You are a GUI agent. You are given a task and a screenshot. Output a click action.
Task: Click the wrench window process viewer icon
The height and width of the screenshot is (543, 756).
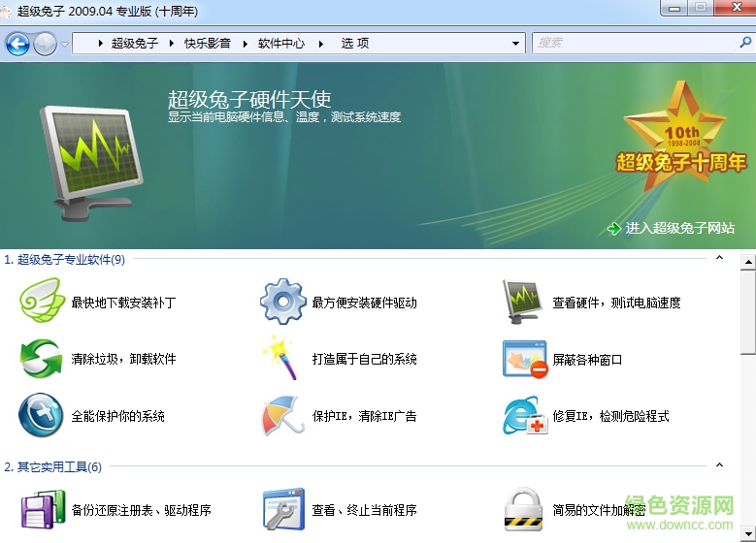[283, 509]
